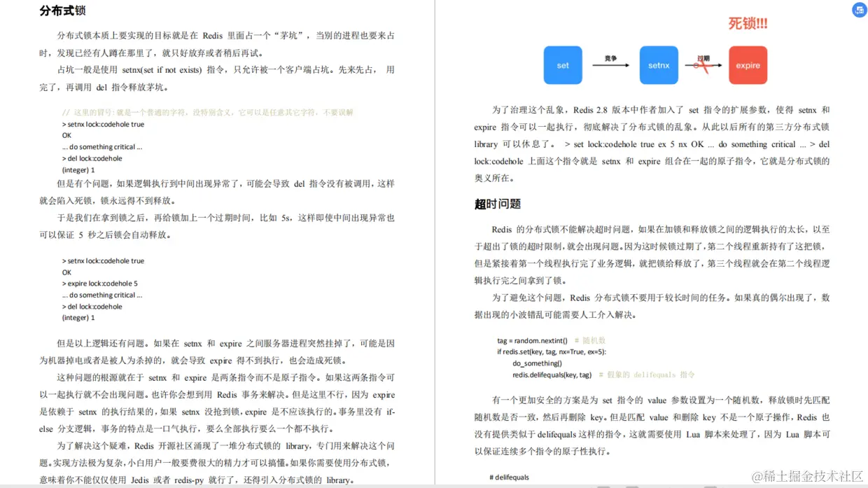
Task: Click the paragraph line starting "分布式锁本质上要实现的目标"
Action: pos(225,36)
